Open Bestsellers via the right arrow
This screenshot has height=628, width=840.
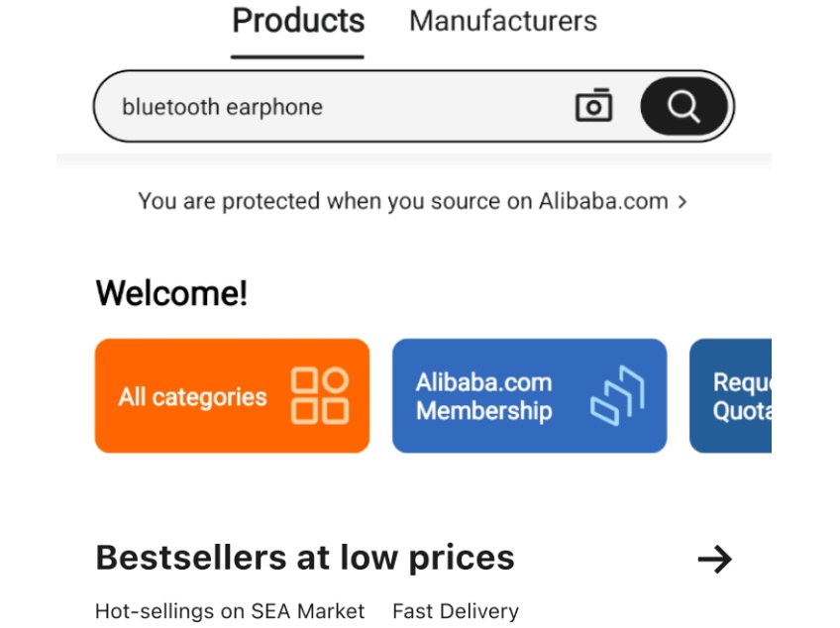coord(714,560)
